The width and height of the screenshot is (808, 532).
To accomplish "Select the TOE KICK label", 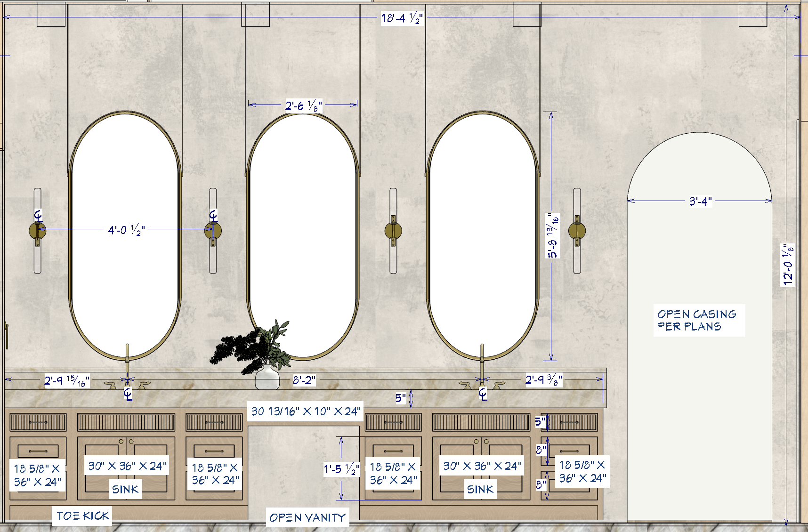I will [x=82, y=516].
